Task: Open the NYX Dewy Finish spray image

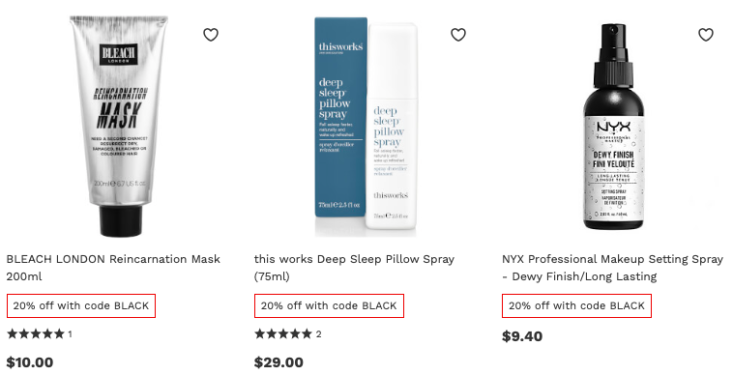Action: point(613,126)
